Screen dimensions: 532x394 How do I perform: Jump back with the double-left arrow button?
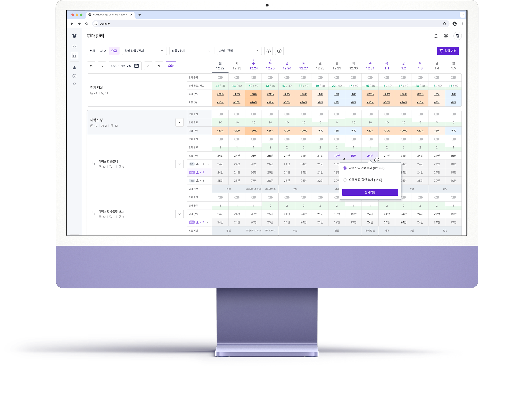[x=91, y=66]
